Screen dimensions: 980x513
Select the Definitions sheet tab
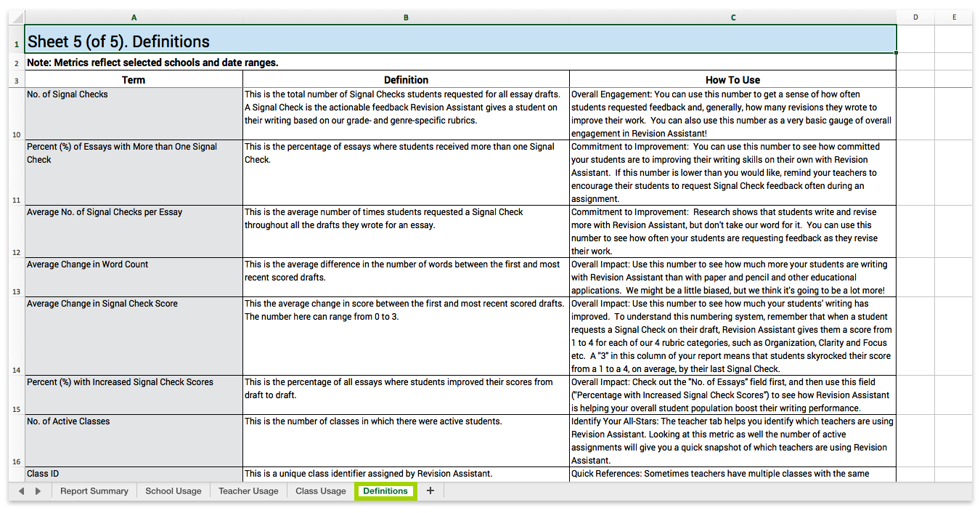tap(385, 491)
